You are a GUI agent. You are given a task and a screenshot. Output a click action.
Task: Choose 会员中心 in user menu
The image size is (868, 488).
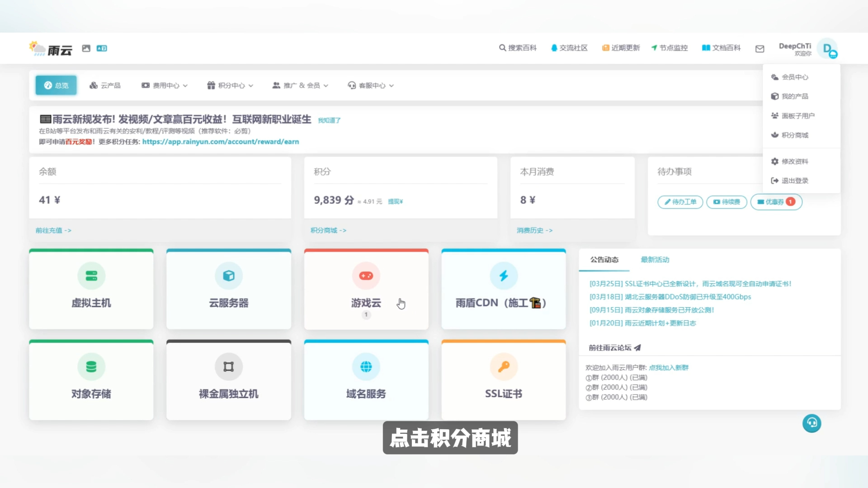(x=801, y=77)
